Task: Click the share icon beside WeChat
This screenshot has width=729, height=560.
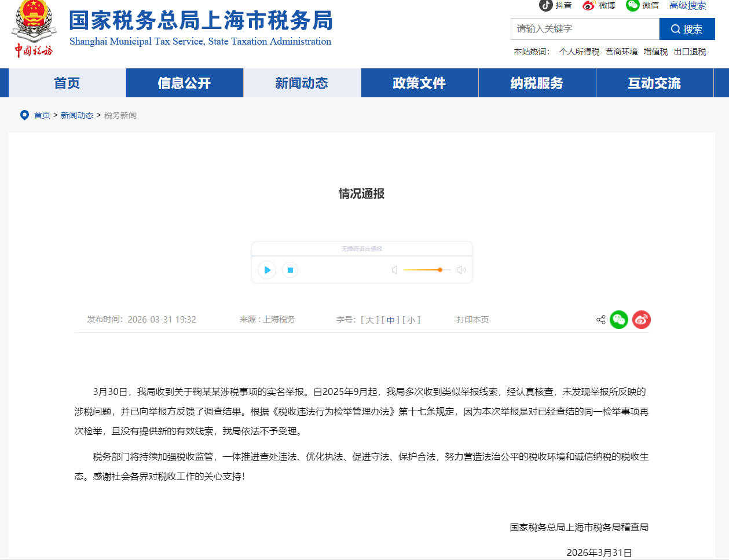Action: point(601,320)
